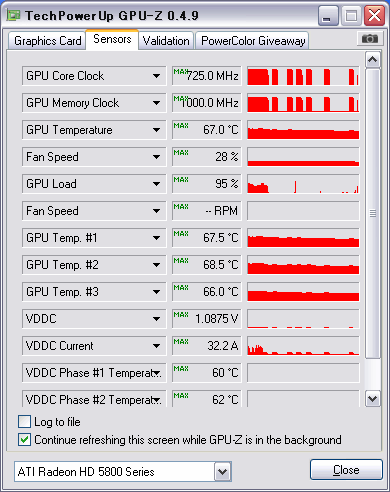Click the 725.0 MHz core clock value
Image resolution: width=390 pixels, height=492 pixels.
click(x=207, y=76)
